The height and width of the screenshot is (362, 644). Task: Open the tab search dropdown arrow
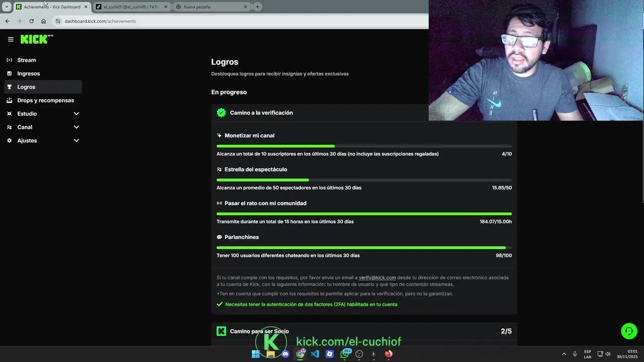[x=7, y=7]
